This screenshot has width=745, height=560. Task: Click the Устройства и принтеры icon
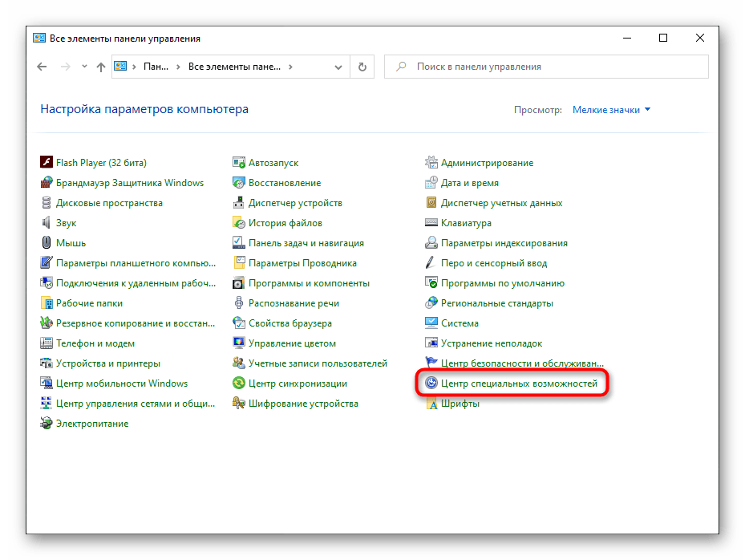tap(46, 363)
